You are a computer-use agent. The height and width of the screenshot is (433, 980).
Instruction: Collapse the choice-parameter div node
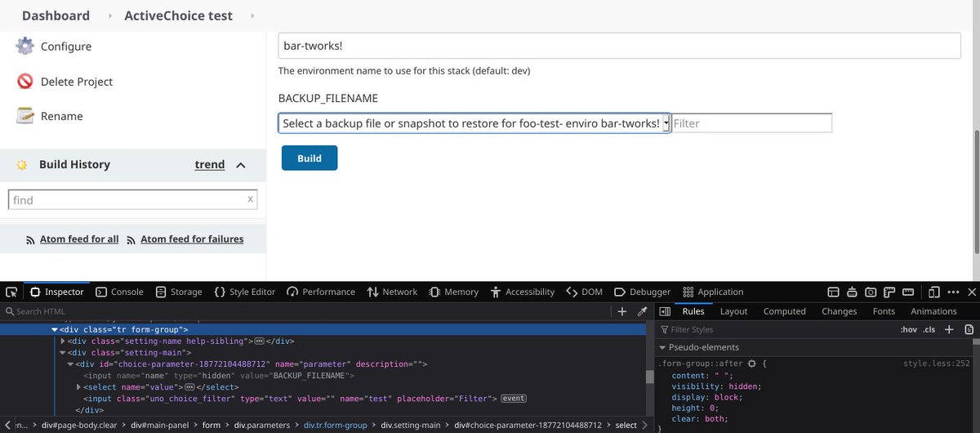(71, 364)
